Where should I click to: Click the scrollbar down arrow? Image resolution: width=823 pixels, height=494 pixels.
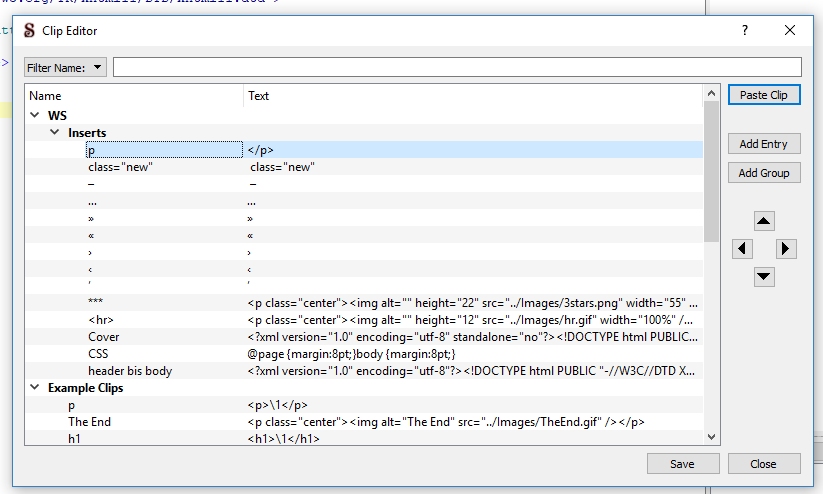click(711, 437)
